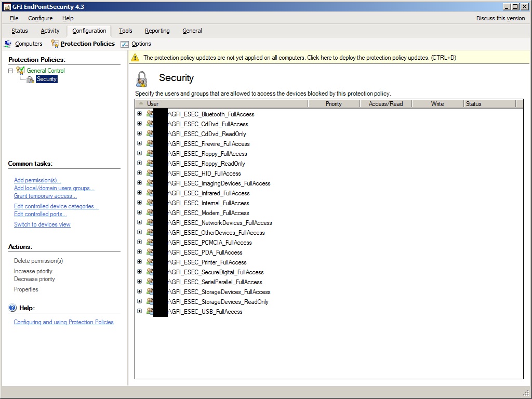532x399 pixels.
Task: Expand the GFI_ESEC_Floppy_FullAccess row
Action: coord(139,153)
